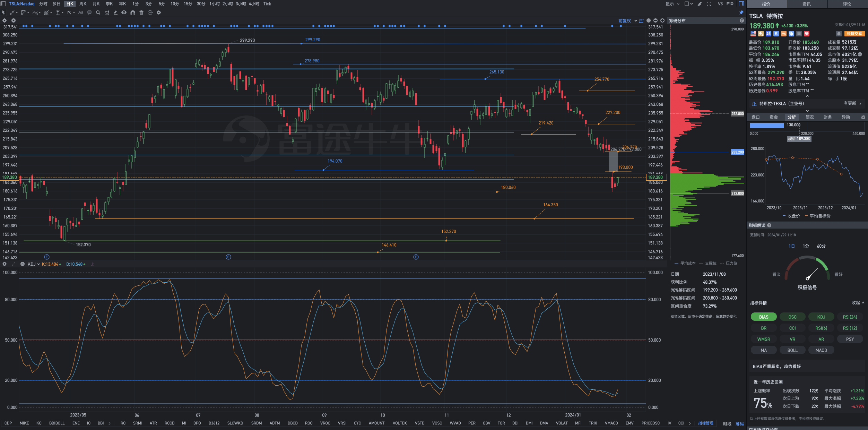Open help for 筹码分布 panel

pos(741,21)
